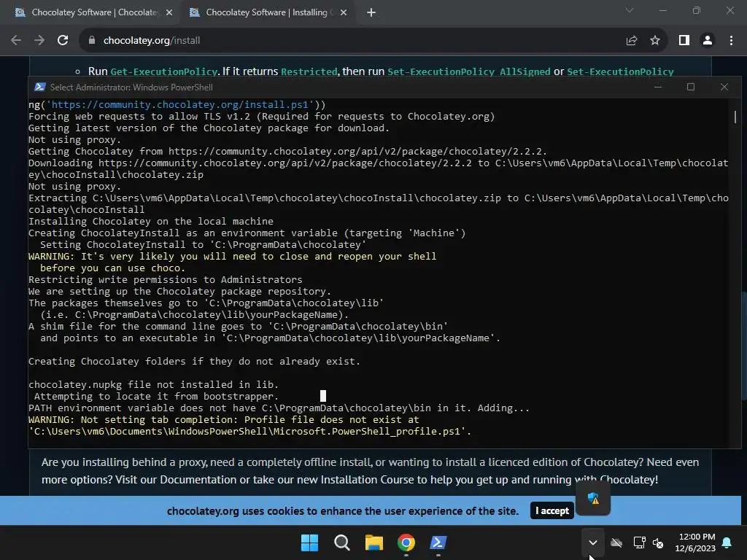Image resolution: width=747 pixels, height=560 pixels.
Task: Open Chrome tab search chevron
Action: pyautogui.click(x=630, y=10)
